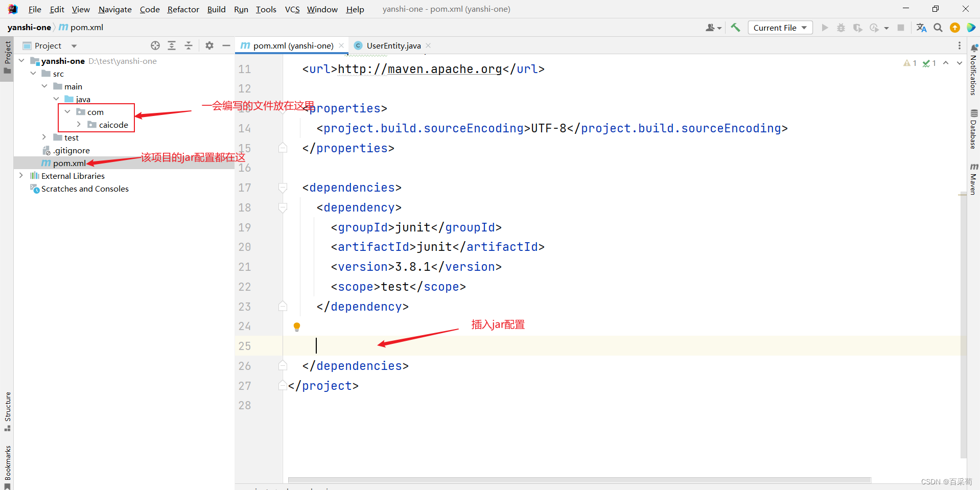Open the File menu
This screenshot has height=490, width=980.
click(35, 9)
